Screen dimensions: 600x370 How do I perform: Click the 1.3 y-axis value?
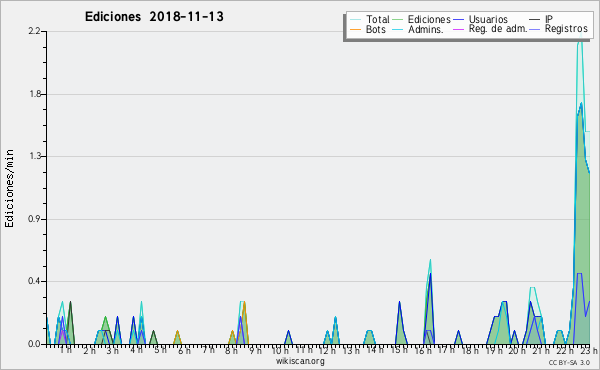tap(35, 156)
